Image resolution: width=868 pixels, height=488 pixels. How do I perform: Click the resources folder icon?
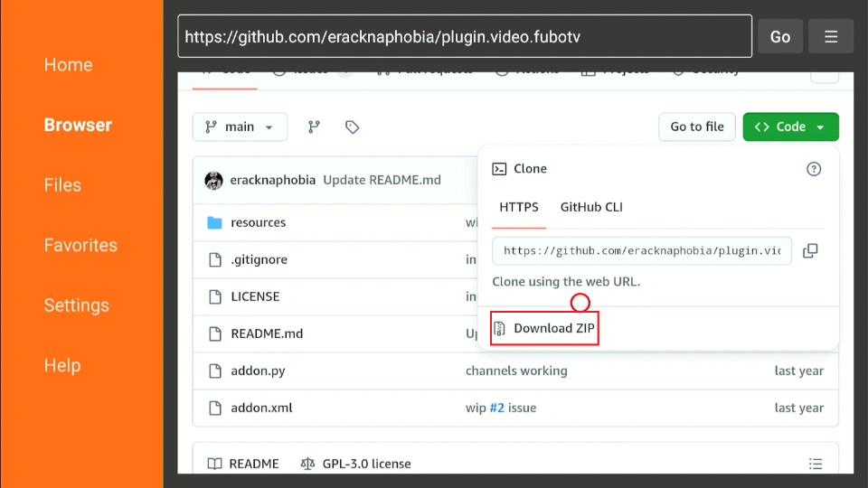pos(215,222)
